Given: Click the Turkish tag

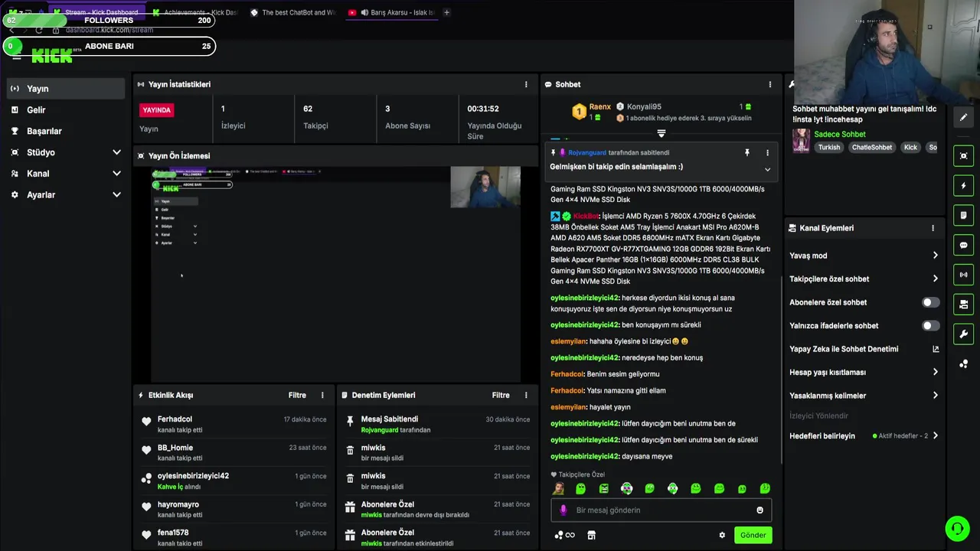Looking at the screenshot, I should (x=829, y=147).
